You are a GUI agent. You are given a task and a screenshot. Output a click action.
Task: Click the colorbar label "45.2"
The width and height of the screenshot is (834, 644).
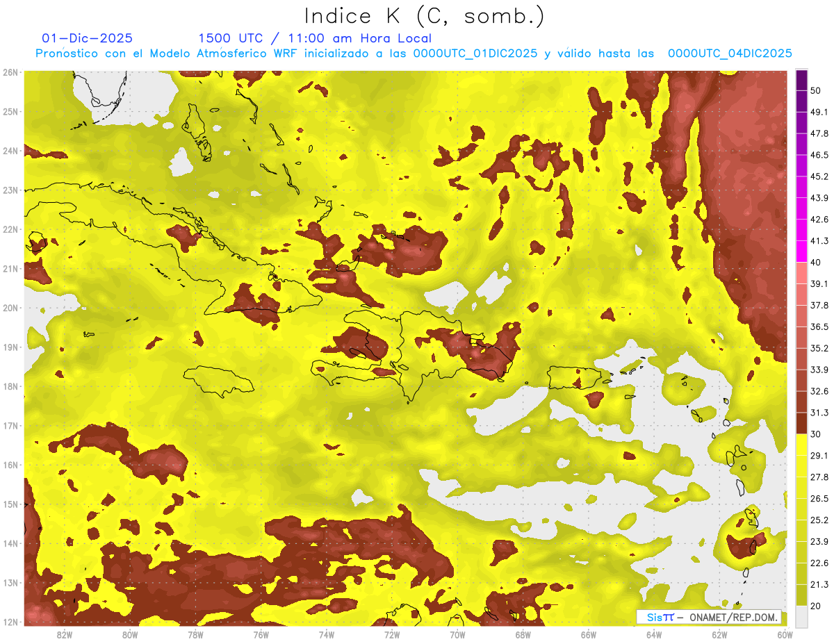pyautogui.click(x=819, y=177)
